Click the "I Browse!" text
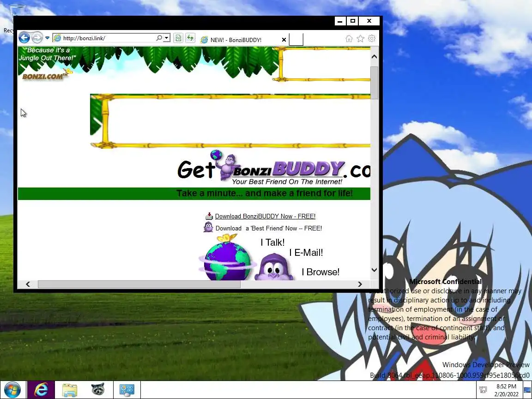 tap(320, 272)
